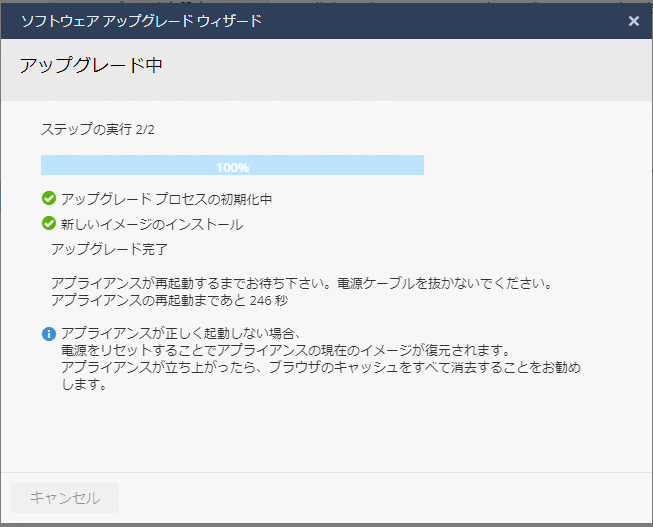Click green checkmark beside アップグレード プロセスの初期化中
This screenshot has height=527, width=653.
48,199
